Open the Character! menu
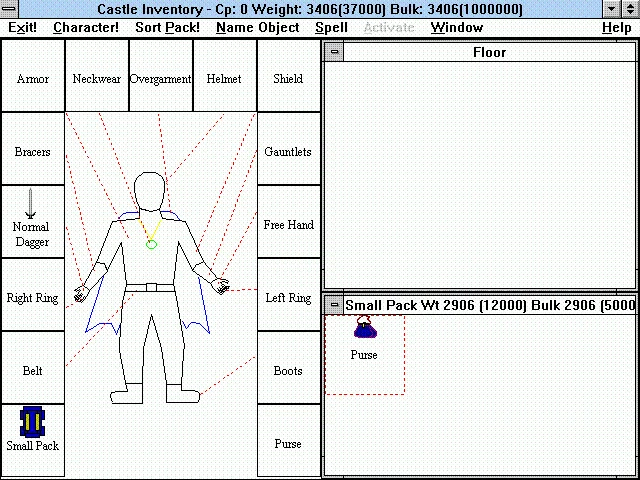Viewport: 640px width, 480px height. tap(85, 28)
